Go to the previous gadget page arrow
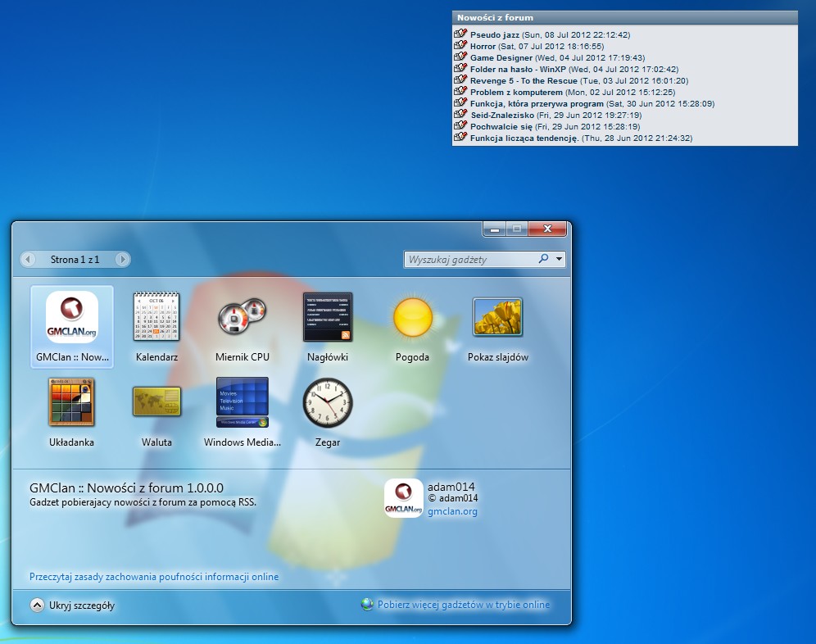 29,260
